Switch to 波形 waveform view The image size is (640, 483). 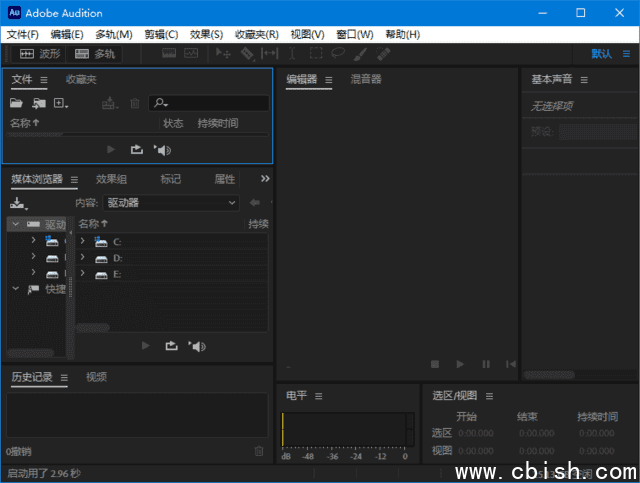[39, 54]
